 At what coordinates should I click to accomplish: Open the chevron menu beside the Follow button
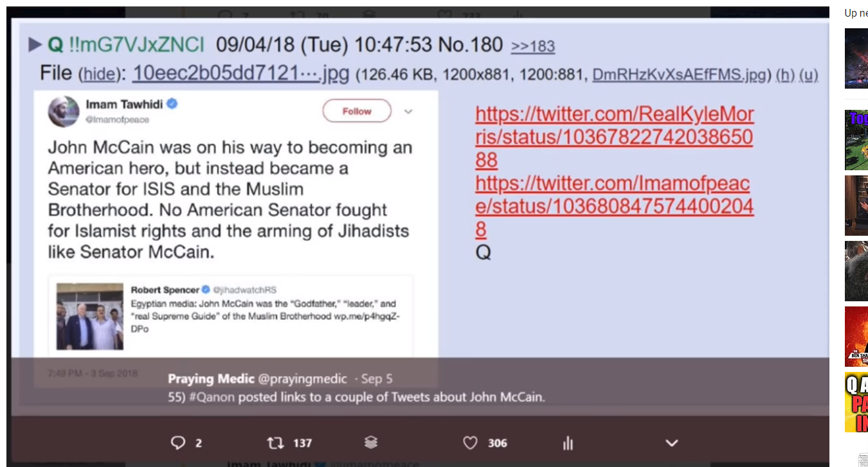[x=408, y=112]
